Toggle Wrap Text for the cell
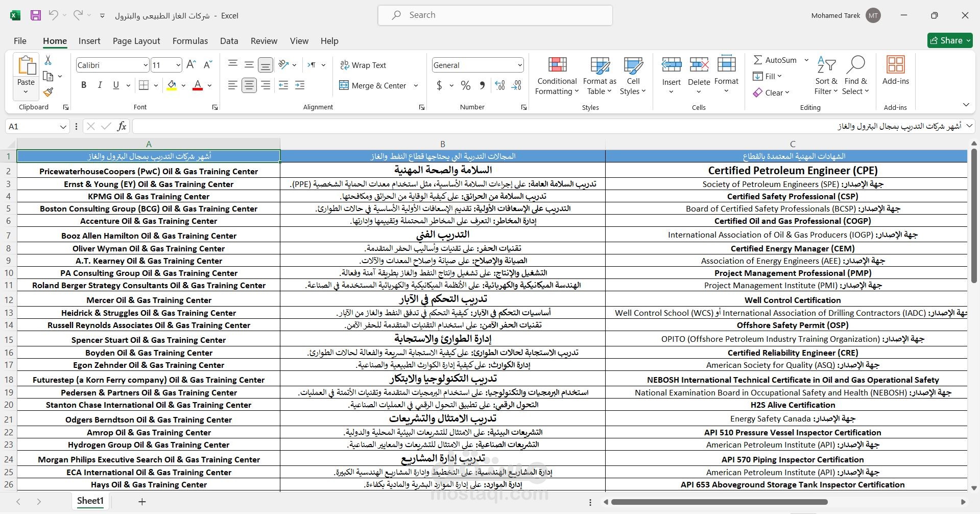This screenshot has width=980, height=514. point(363,65)
